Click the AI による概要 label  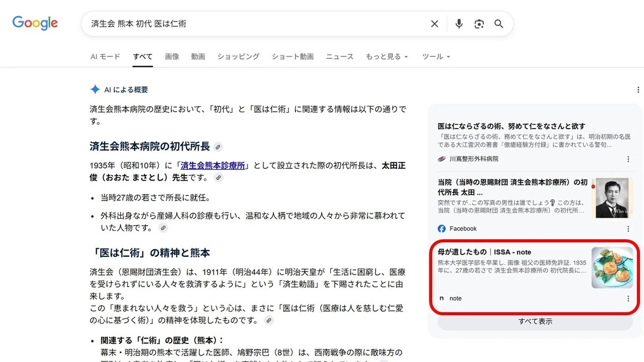126,90
